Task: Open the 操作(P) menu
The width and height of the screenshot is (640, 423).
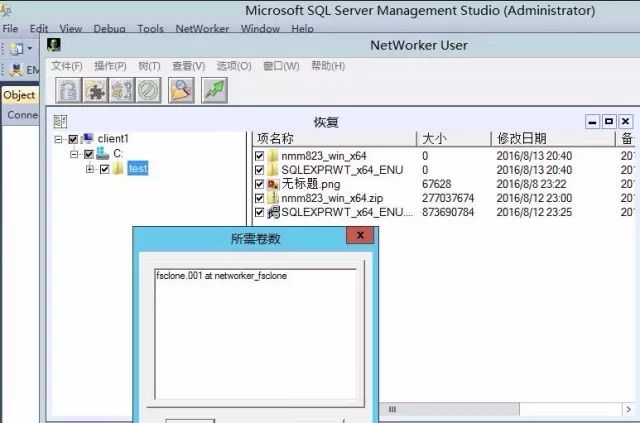Action: coord(110,66)
